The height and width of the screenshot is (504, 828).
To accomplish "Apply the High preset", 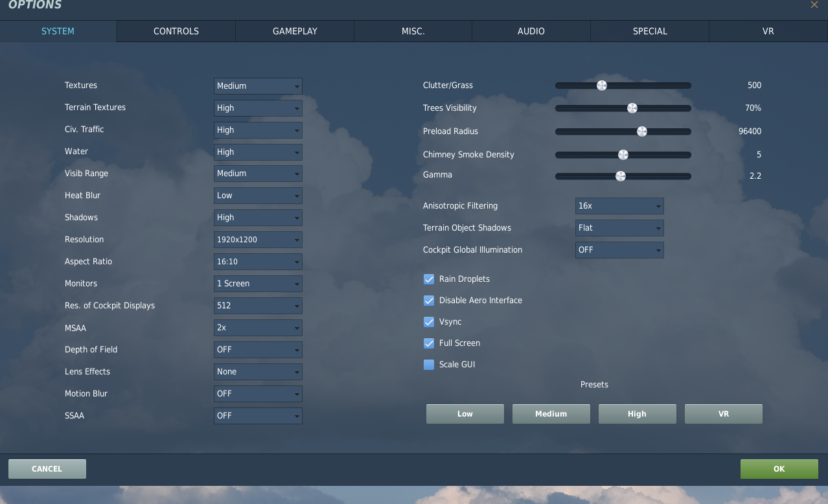I will (x=638, y=414).
